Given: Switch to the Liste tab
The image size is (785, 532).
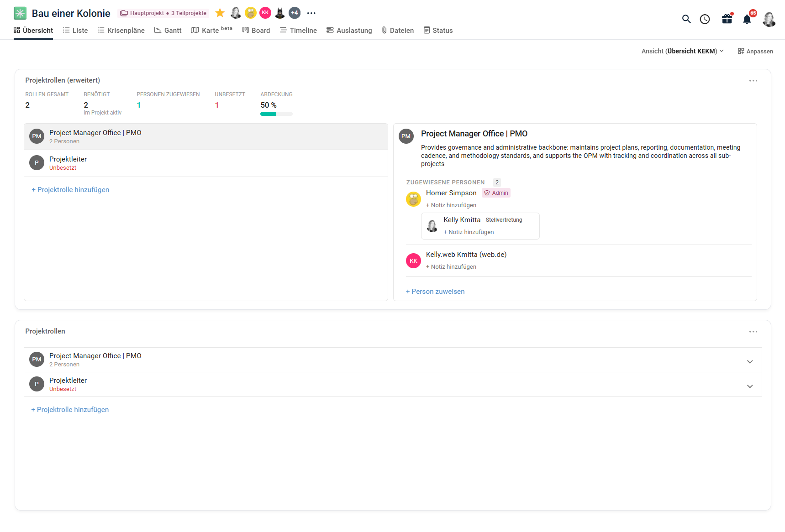Looking at the screenshot, I should point(75,30).
